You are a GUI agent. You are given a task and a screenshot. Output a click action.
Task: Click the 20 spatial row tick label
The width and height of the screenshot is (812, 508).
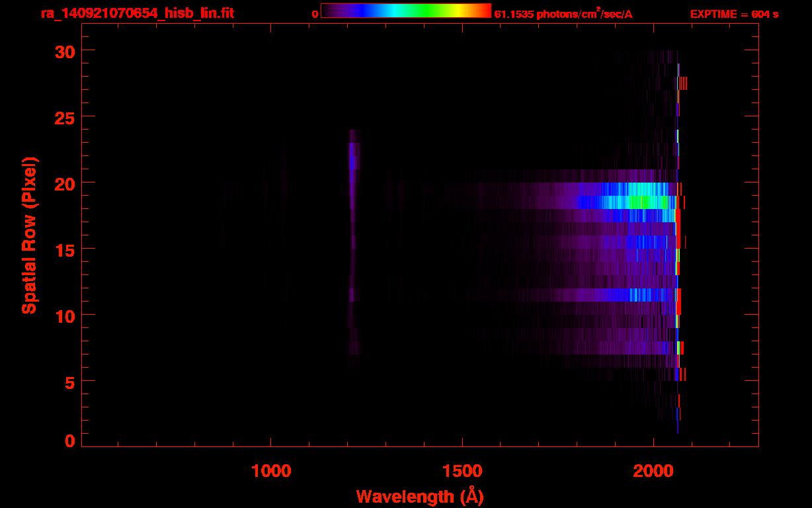click(66, 183)
